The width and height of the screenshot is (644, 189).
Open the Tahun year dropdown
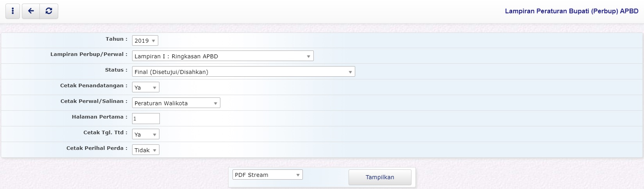(145, 41)
